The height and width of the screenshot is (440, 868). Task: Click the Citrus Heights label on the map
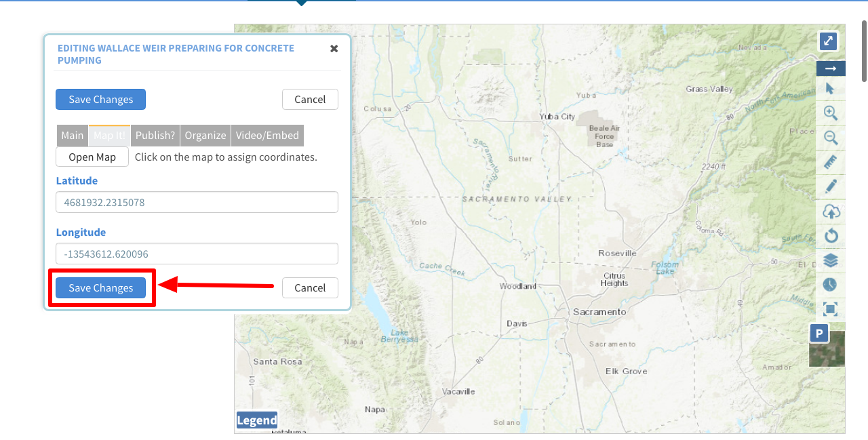tap(614, 280)
